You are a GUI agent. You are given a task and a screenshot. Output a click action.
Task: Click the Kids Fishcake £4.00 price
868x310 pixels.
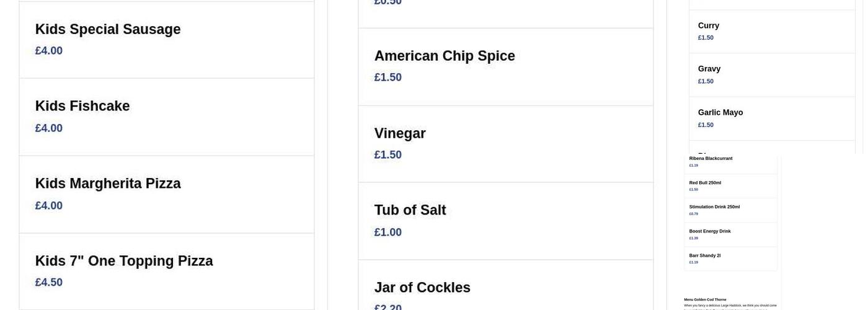pyautogui.click(x=49, y=128)
